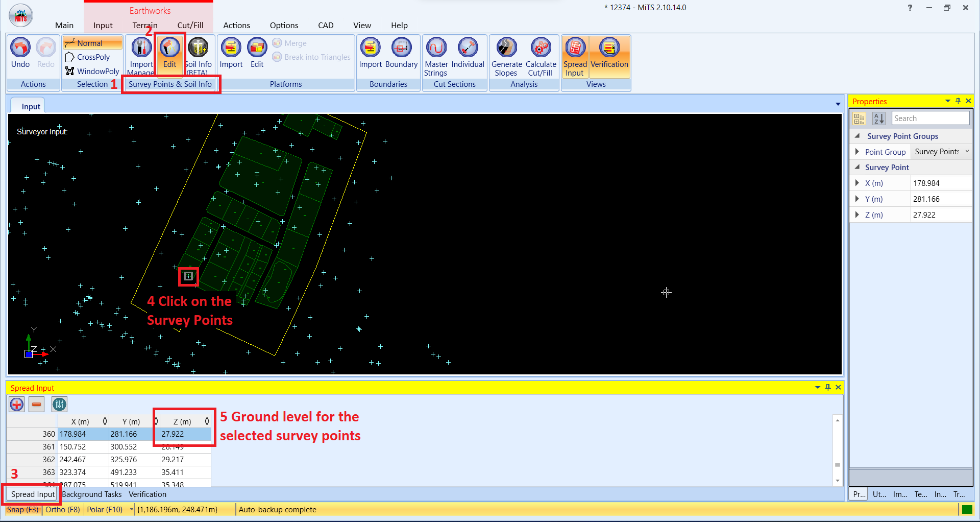Open Soil Info (BETA) tool
980x522 pixels.
(198, 55)
